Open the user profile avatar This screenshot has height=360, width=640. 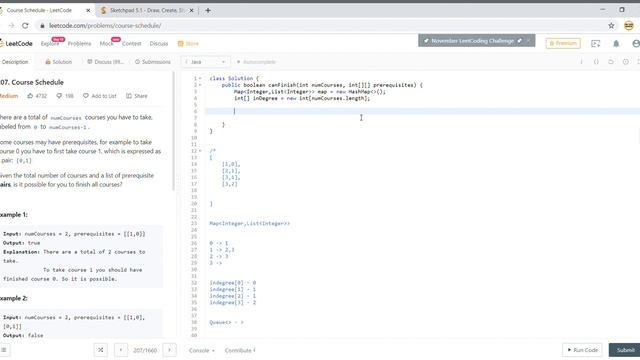click(x=636, y=44)
